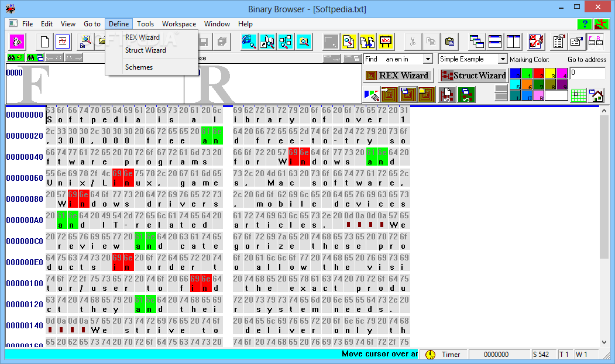
Task: Click the yellow compare documents icon
Action: pos(367,41)
